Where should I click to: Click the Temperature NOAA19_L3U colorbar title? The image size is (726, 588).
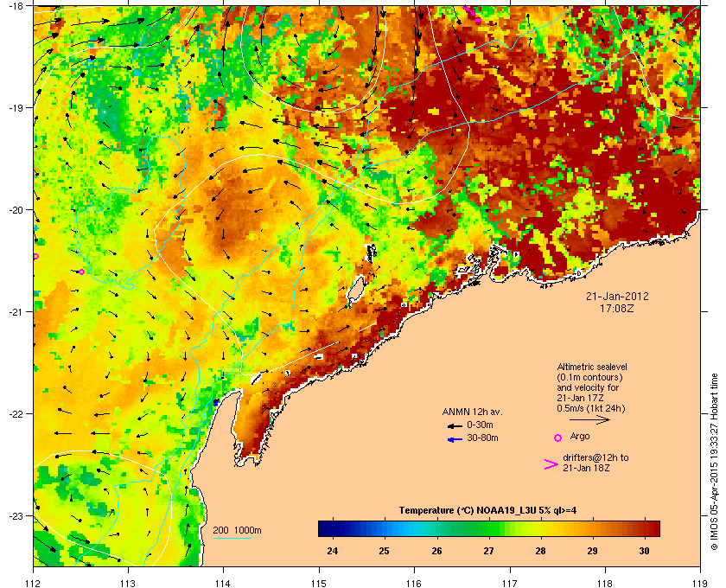487,511
